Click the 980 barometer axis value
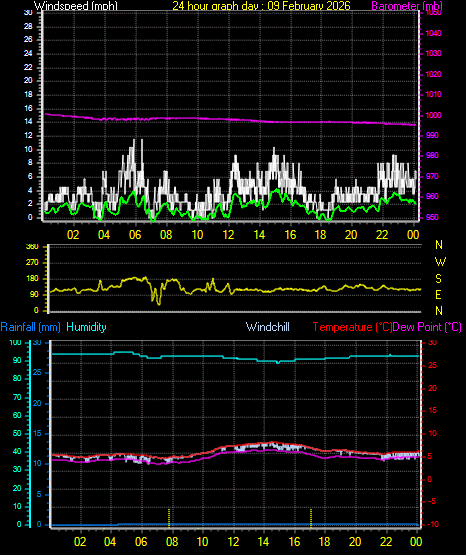 tap(432, 155)
